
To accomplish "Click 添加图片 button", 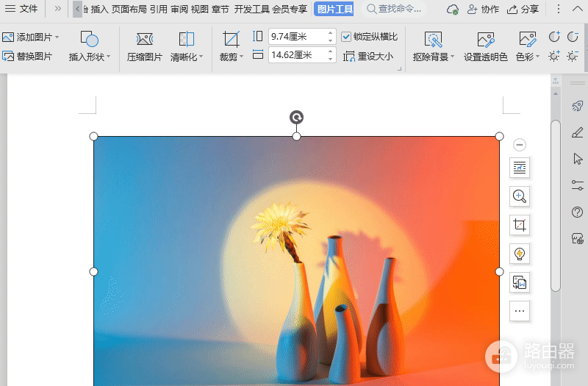I will coord(27,37).
